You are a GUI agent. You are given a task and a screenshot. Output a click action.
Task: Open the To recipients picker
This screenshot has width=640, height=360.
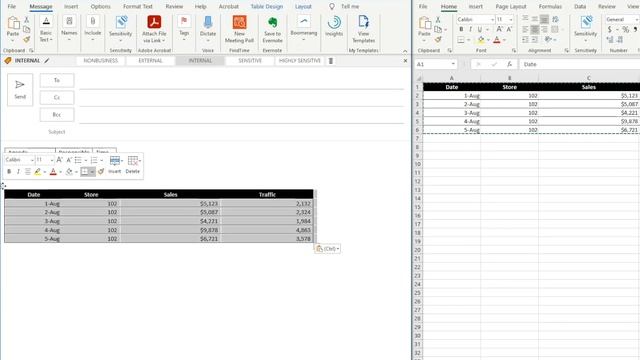tap(57, 80)
